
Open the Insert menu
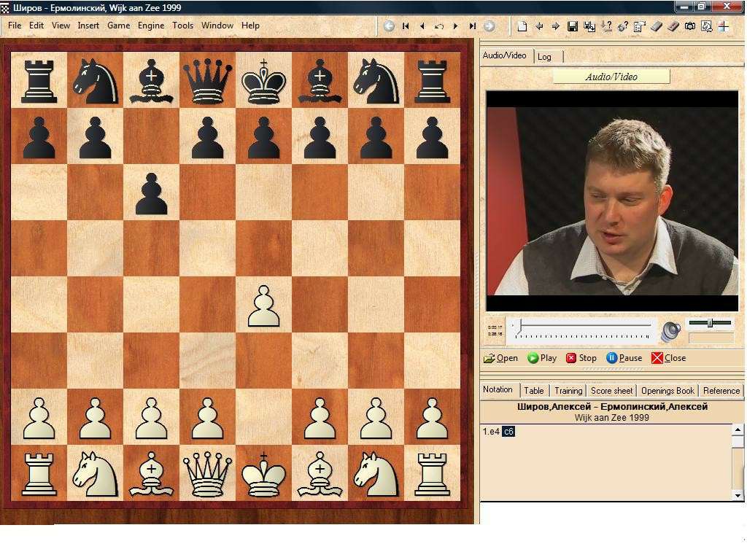88,26
